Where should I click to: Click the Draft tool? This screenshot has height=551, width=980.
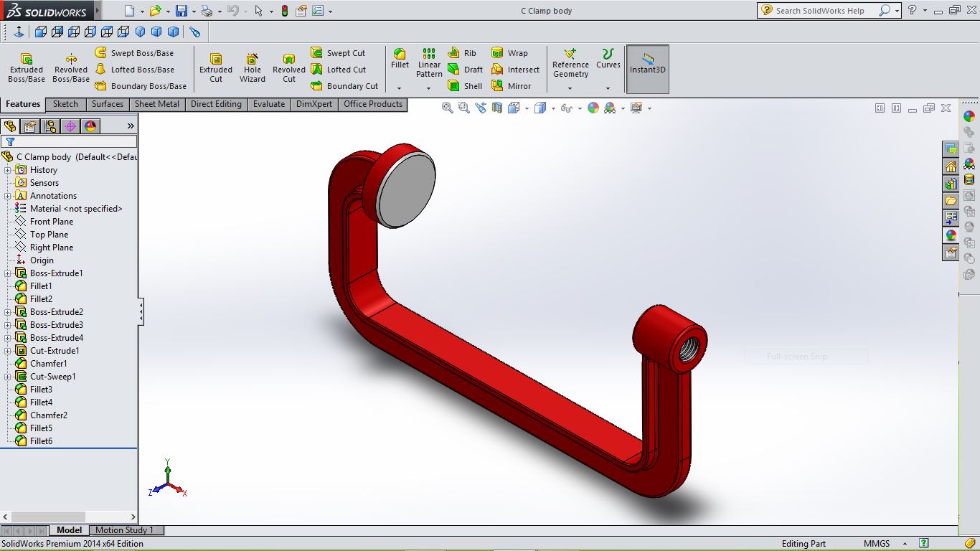click(x=465, y=70)
